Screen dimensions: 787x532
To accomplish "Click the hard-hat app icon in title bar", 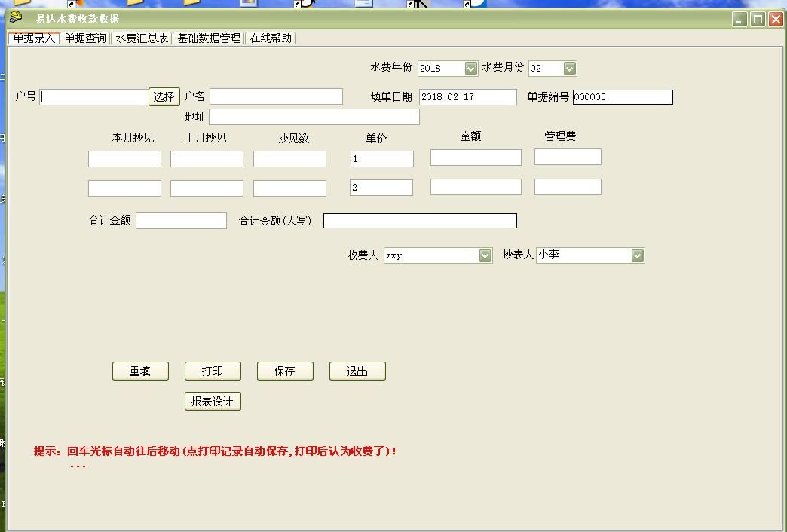I will point(16,17).
